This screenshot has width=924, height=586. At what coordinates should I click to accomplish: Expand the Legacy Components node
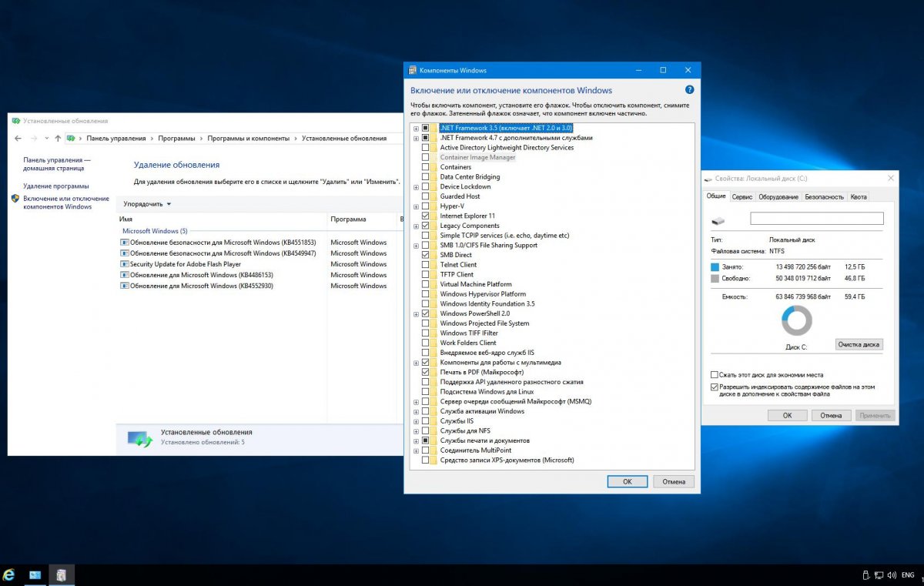tap(416, 226)
